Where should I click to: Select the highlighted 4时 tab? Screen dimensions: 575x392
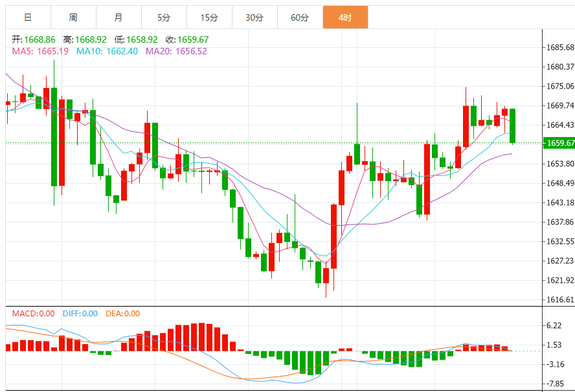[345, 17]
